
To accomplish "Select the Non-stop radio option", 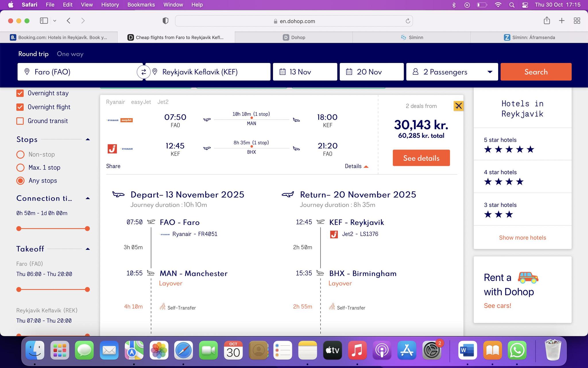I will 20,154.
